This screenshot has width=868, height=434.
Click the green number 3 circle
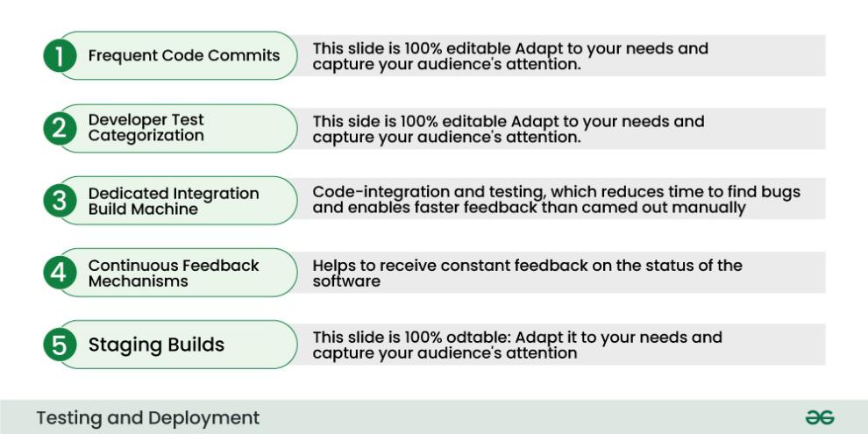tap(60, 201)
